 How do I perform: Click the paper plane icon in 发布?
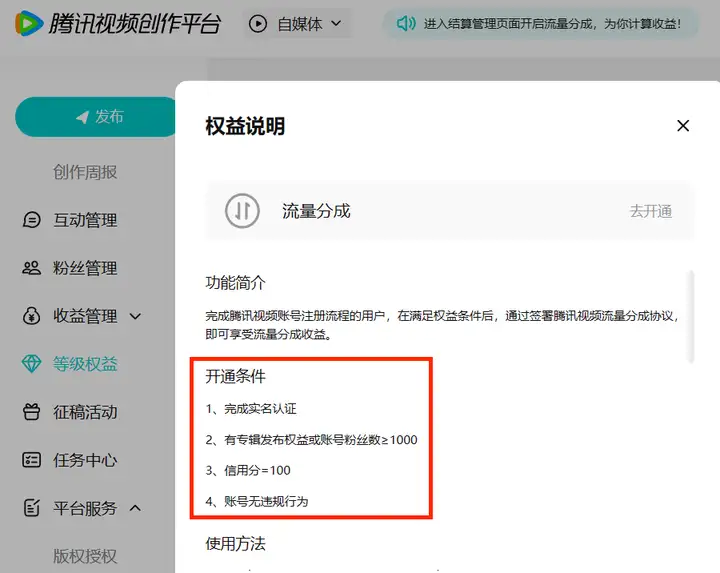click(82, 117)
